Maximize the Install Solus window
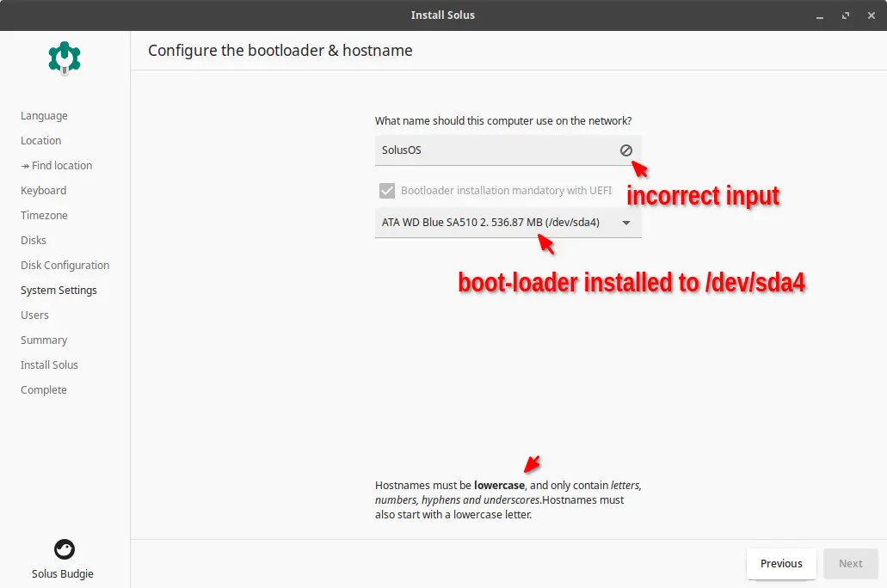The image size is (887, 588). coord(846,15)
